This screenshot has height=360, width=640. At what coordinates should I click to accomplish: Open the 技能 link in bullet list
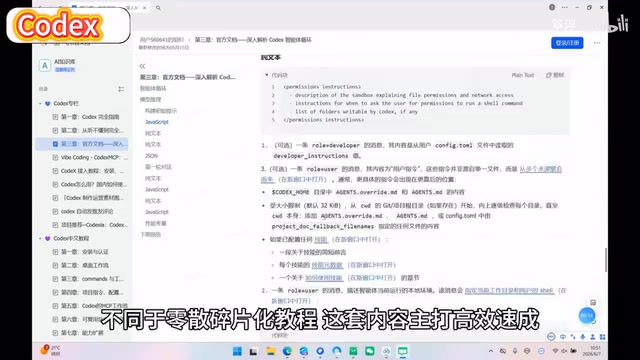click(321, 240)
